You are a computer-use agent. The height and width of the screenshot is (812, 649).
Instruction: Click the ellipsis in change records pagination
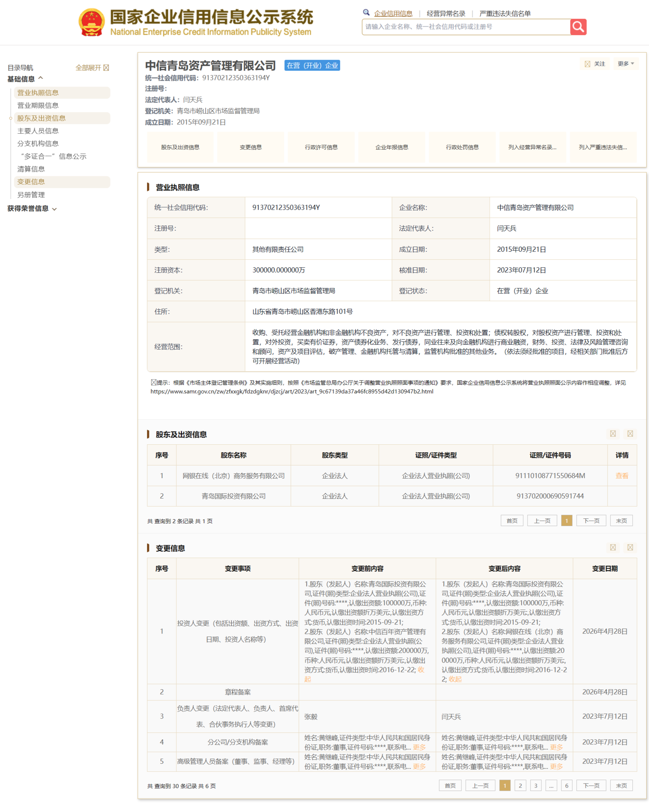point(551,785)
